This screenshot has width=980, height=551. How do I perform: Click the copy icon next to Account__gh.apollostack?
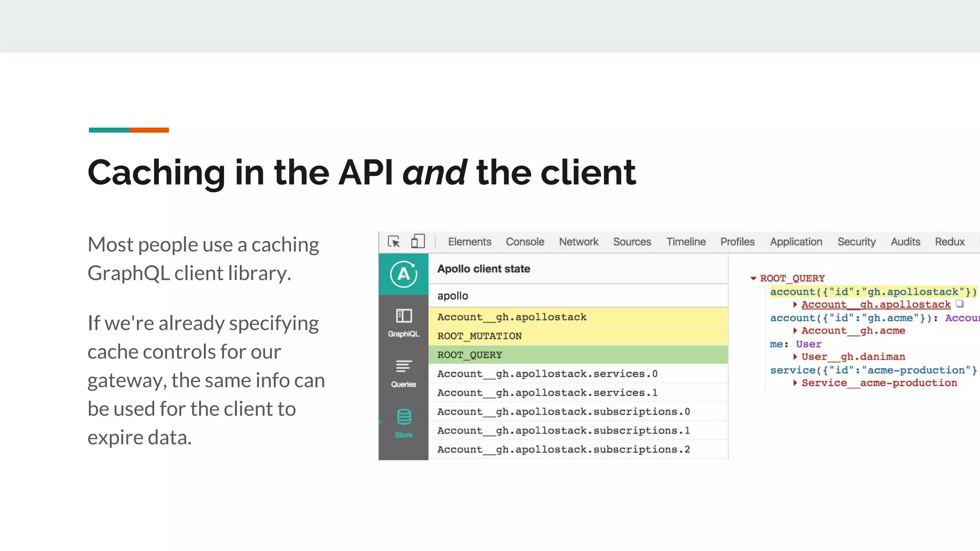(x=959, y=304)
